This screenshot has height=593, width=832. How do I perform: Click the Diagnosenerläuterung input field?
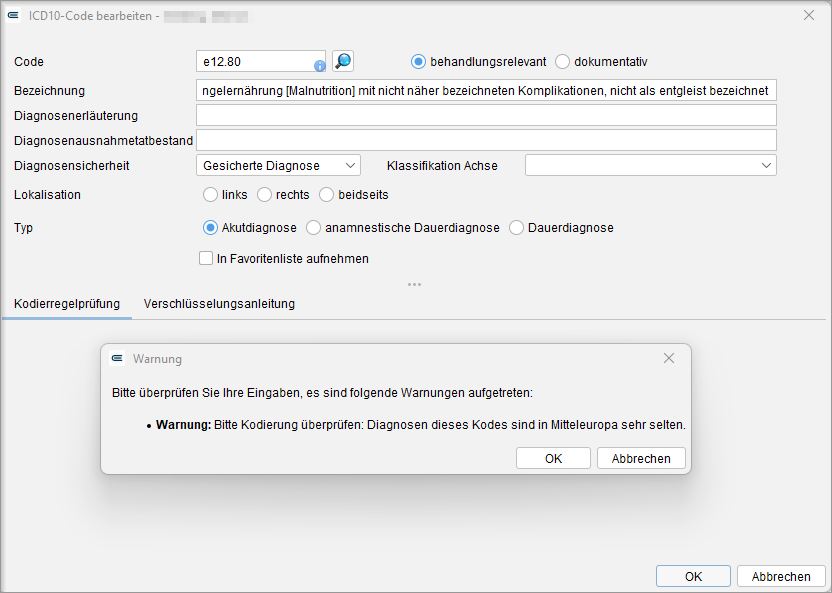(486, 115)
